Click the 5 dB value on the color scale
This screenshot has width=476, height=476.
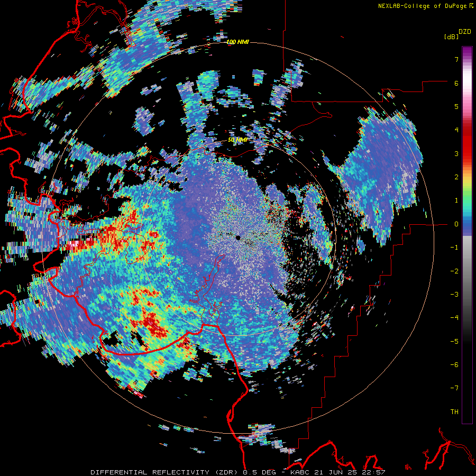[x=456, y=106]
